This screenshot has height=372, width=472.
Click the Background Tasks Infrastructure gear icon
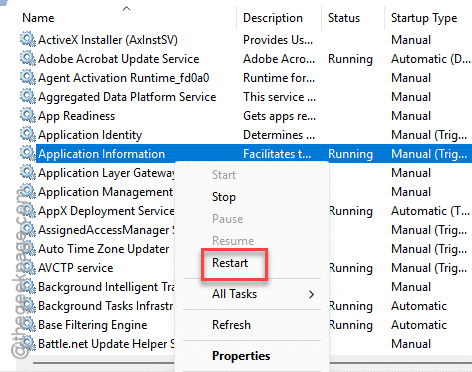click(x=28, y=305)
